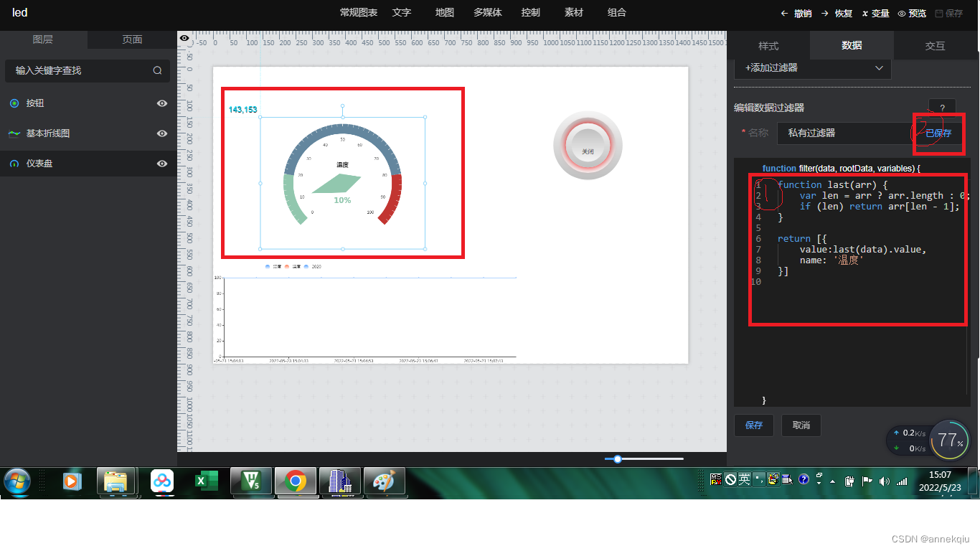Click the gauge icon of 仪表盘 layer

pos(14,164)
